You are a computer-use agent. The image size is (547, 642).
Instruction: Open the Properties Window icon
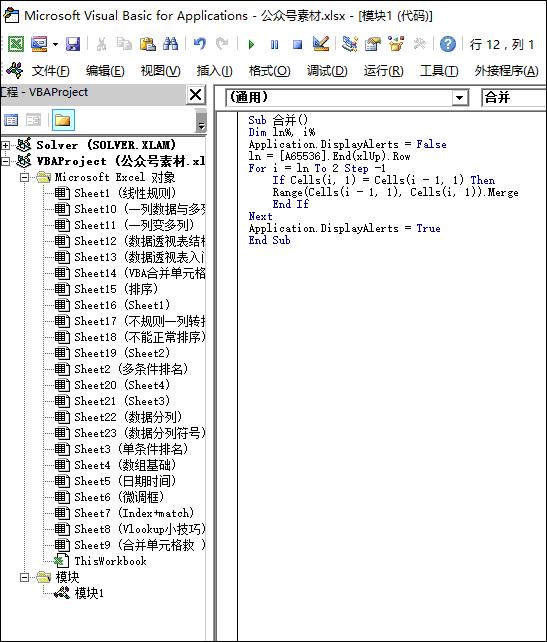click(x=373, y=43)
